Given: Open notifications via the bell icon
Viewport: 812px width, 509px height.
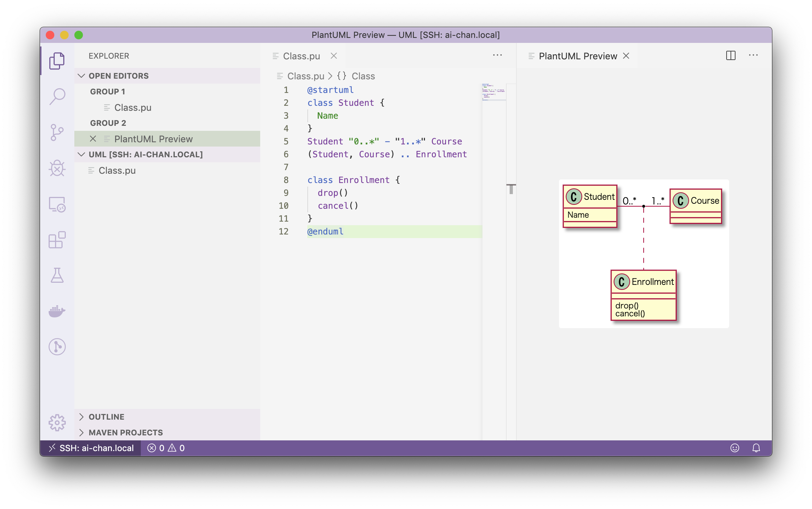Looking at the screenshot, I should pos(757,448).
